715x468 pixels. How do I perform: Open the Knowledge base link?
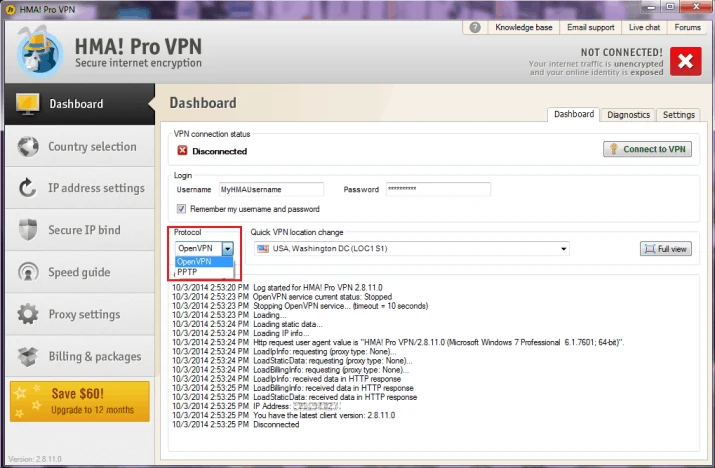pos(523,27)
